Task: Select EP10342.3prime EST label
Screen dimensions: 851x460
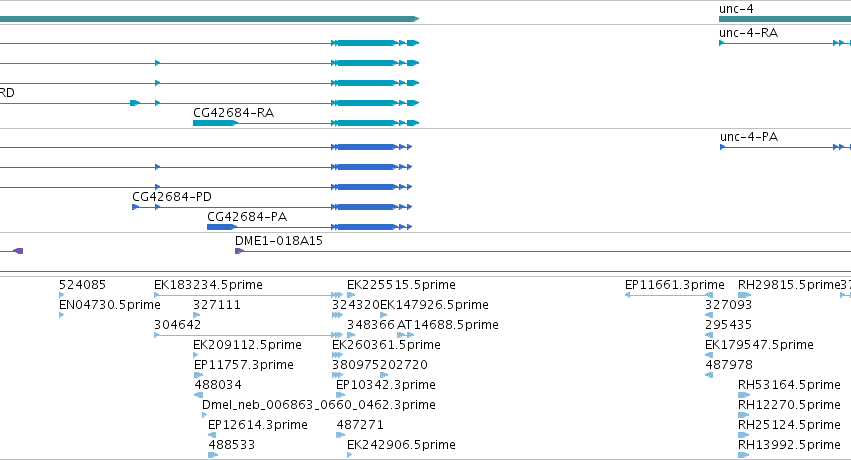Action: pyautogui.click(x=386, y=385)
